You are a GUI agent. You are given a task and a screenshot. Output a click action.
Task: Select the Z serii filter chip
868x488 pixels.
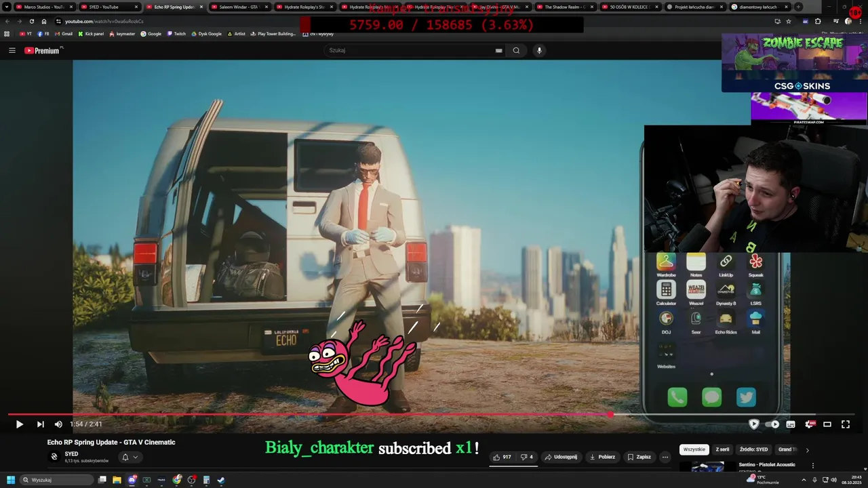pos(722,449)
